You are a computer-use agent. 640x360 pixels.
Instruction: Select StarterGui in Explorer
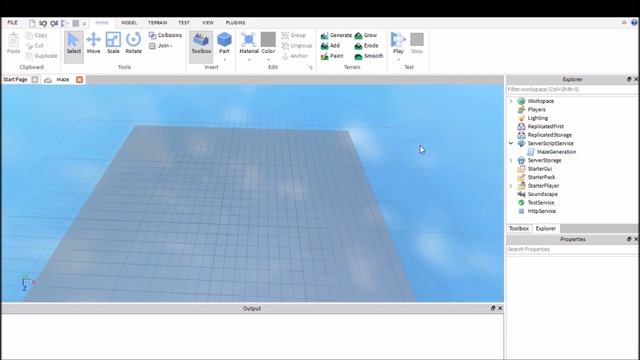click(x=539, y=169)
